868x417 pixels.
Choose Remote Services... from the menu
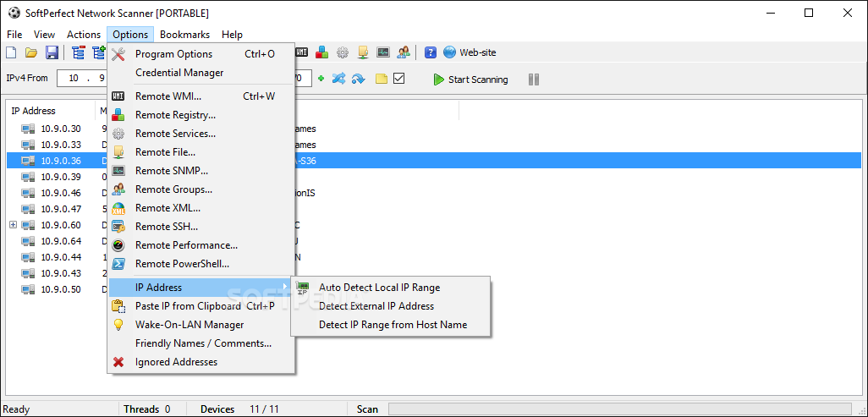pos(201,134)
